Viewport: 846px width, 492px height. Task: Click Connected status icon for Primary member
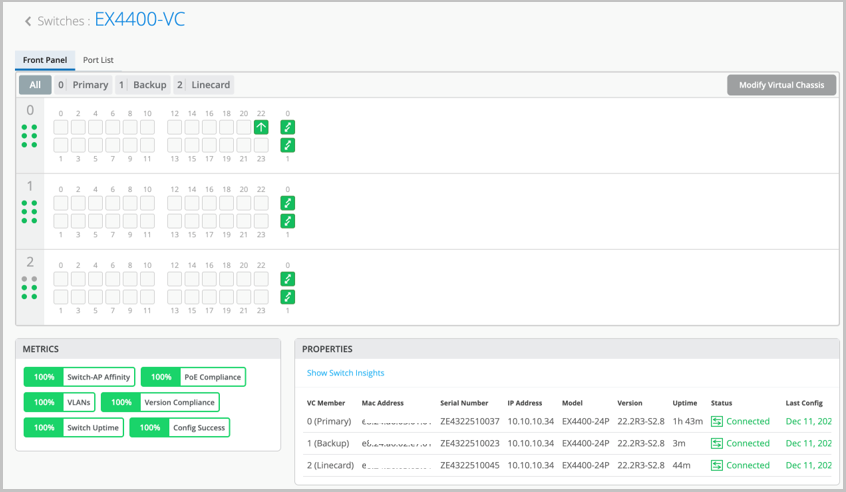point(717,421)
